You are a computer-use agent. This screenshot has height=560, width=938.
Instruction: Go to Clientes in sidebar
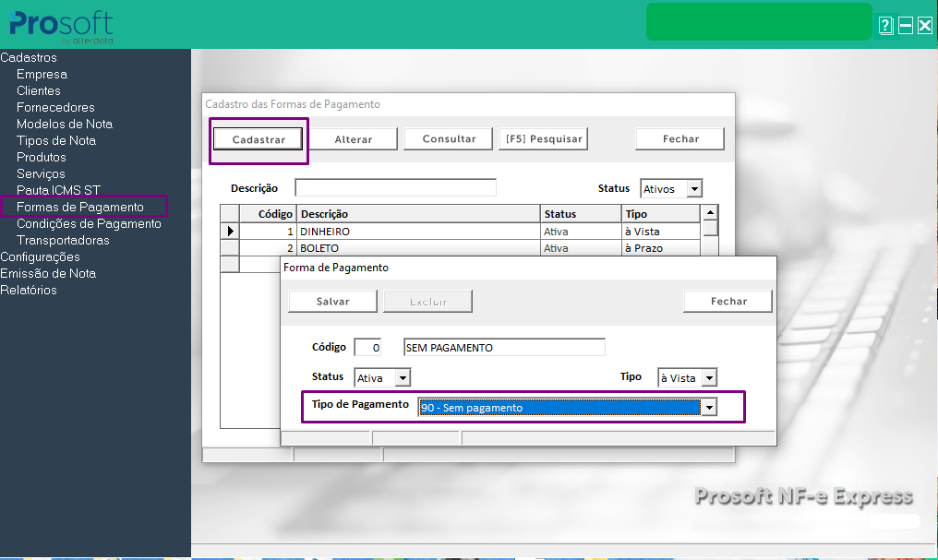[x=39, y=90]
